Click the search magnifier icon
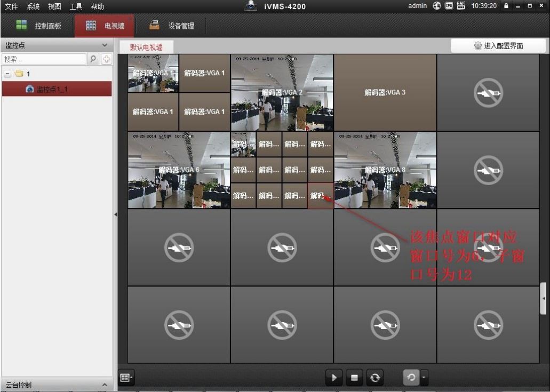Image resolution: width=550 pixels, height=392 pixels. (93, 59)
